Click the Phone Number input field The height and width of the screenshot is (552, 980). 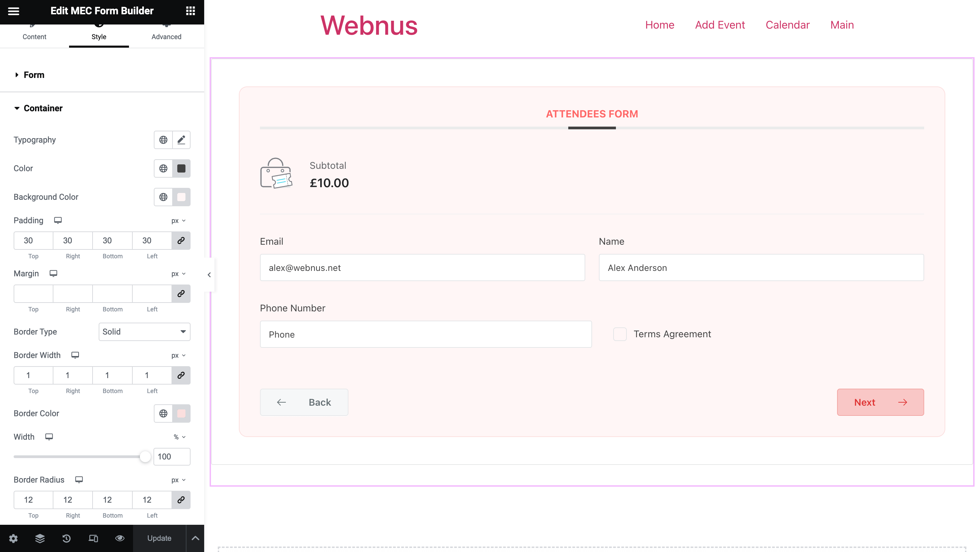(x=425, y=335)
